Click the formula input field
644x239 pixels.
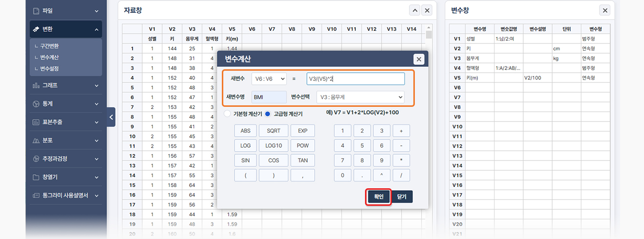(x=355, y=79)
